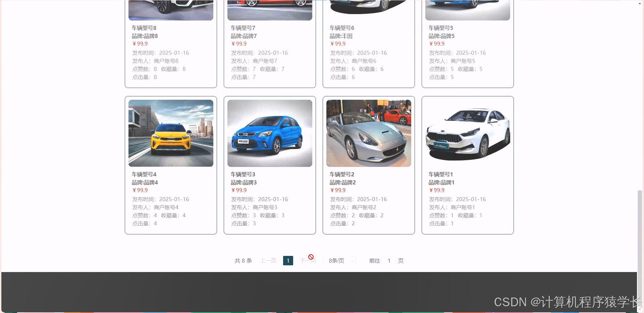Select page 1 in the pagination bar
644x313 pixels.
coord(288,260)
